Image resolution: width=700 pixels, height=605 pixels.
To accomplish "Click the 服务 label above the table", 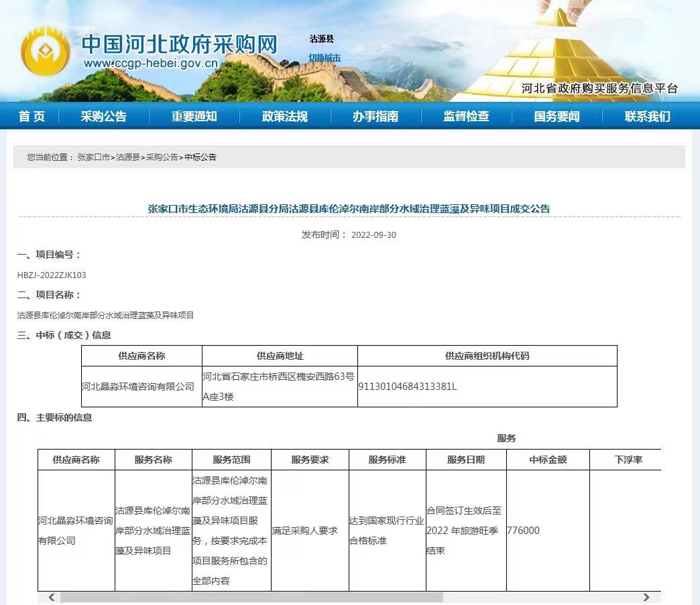I will point(506,438).
